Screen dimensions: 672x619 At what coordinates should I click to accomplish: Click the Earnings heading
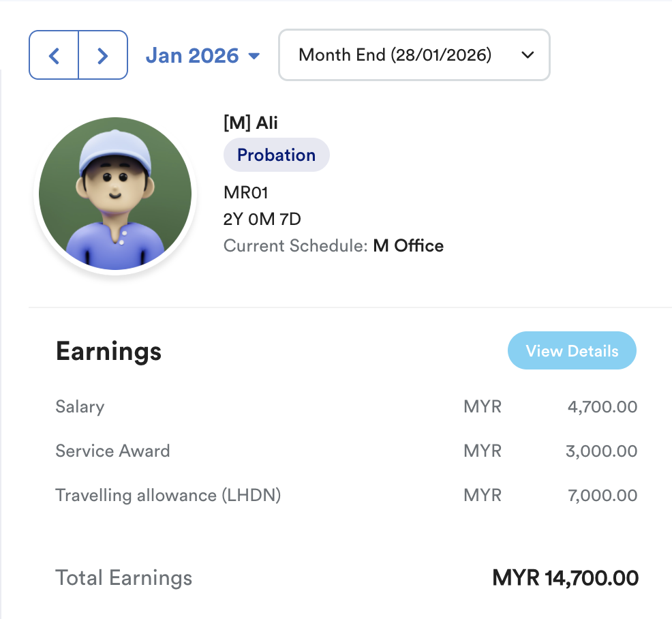pyautogui.click(x=109, y=351)
